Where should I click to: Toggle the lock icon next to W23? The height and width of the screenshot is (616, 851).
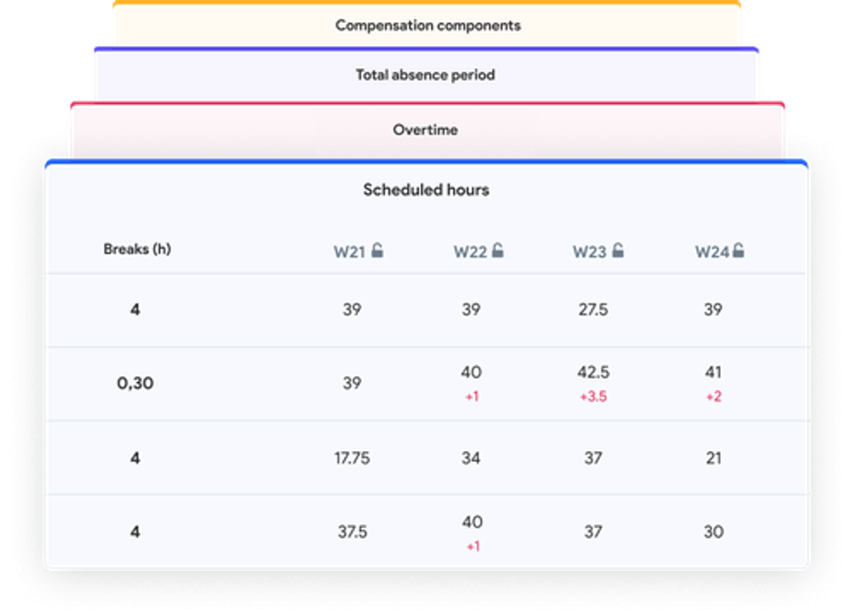point(618,250)
